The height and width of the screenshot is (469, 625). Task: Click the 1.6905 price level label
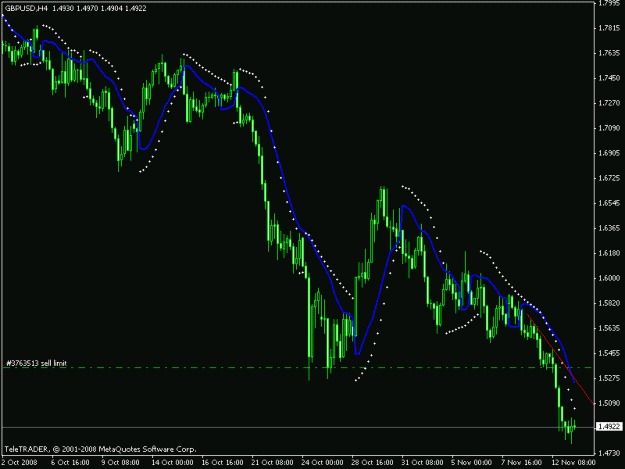pos(609,153)
